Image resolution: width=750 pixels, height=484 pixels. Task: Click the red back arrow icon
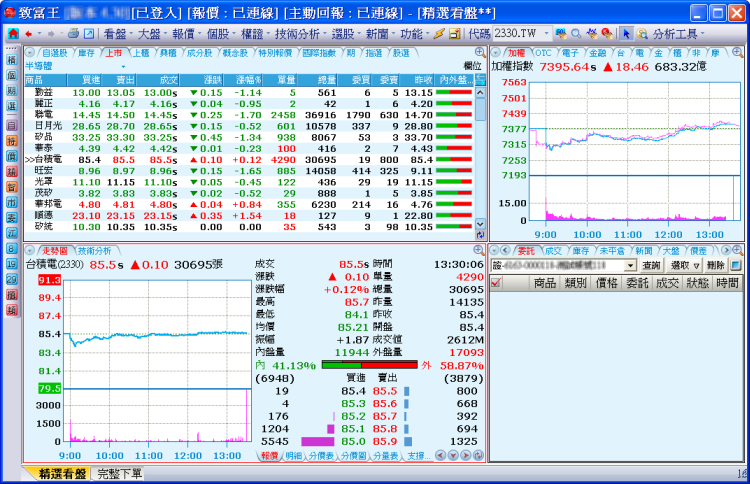click(28, 33)
